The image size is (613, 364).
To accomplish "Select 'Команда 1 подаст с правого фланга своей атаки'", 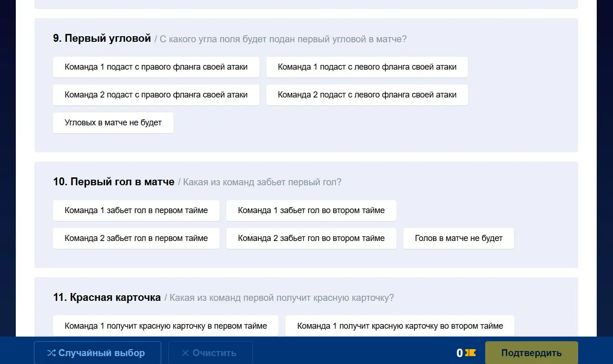I will [x=156, y=67].
